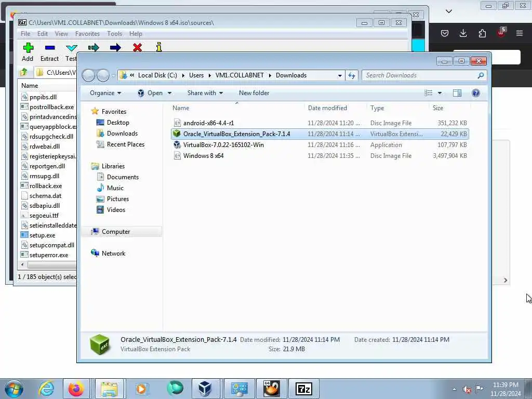532x399 pixels.
Task: Click the red Delete icon in 7-Zip
Action: (137, 47)
